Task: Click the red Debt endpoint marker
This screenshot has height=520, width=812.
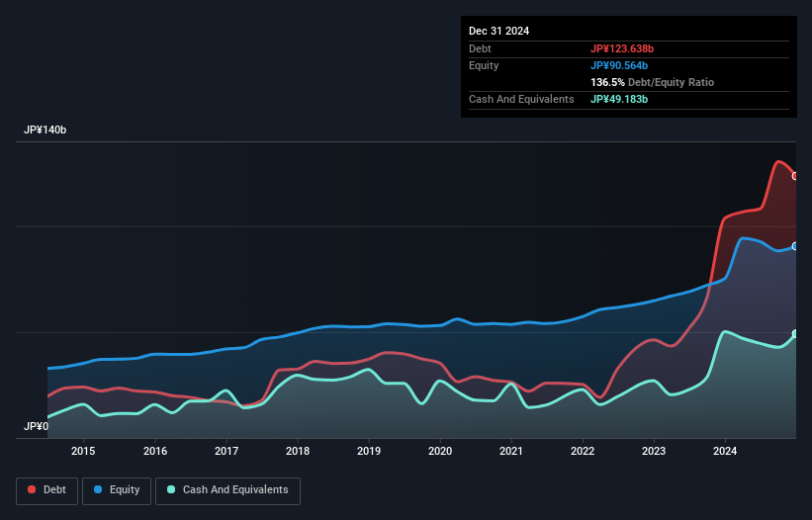Action: click(795, 176)
